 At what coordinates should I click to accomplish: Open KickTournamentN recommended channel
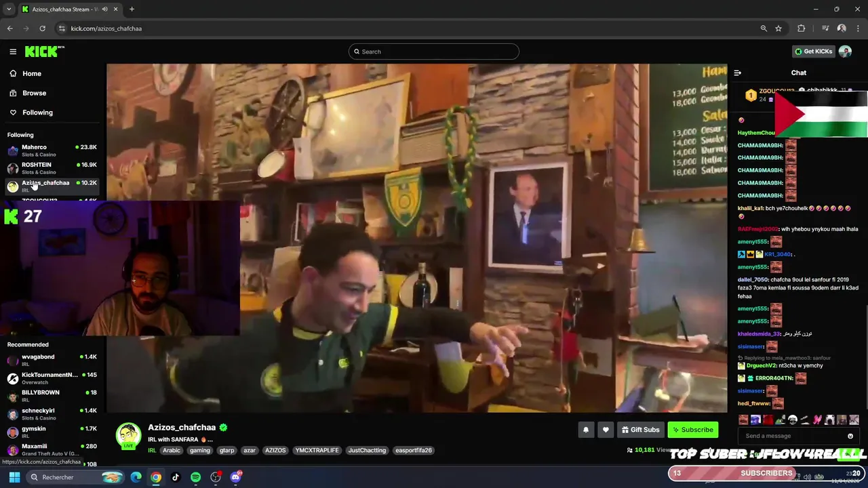[52, 378]
